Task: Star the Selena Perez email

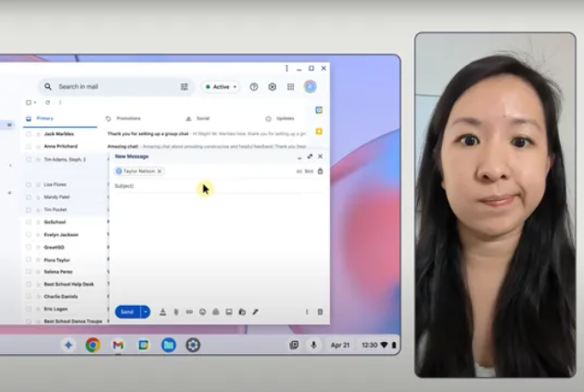Action: [x=38, y=272]
